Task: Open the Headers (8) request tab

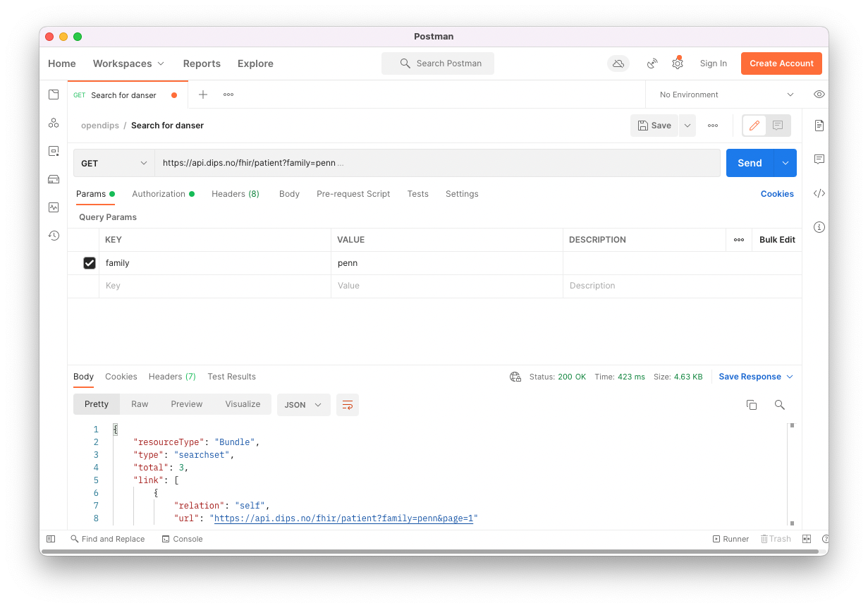Action: pyautogui.click(x=236, y=194)
